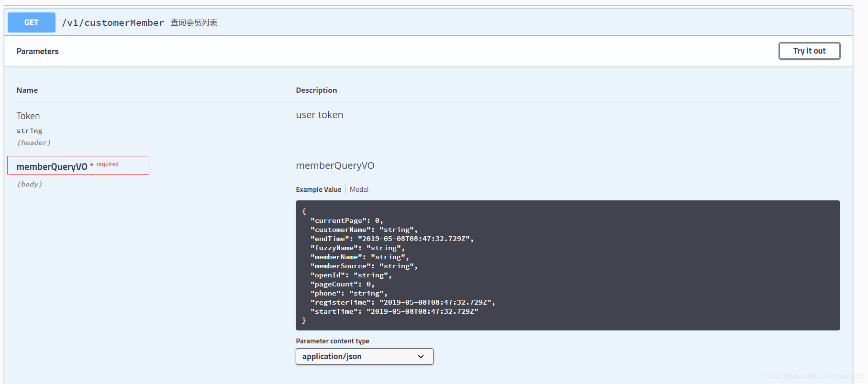Collapse the GET /v1/customerMember operation
The image size is (868, 384).
[x=428, y=22]
